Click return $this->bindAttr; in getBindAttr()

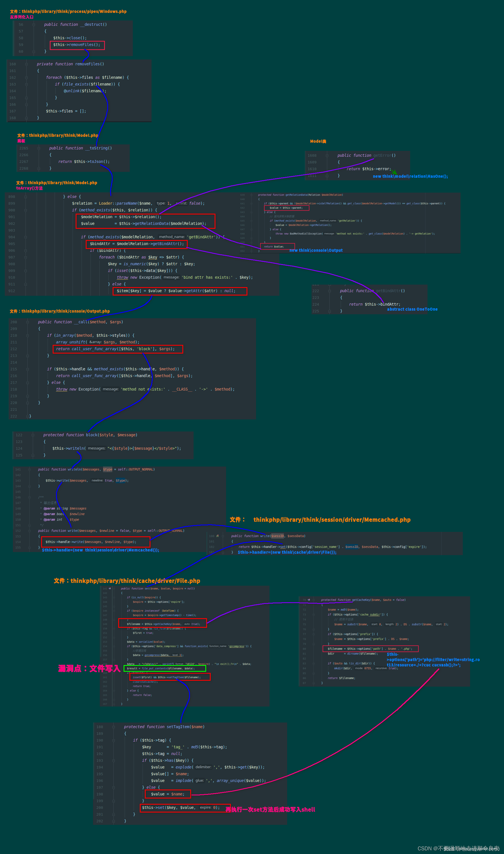click(x=375, y=304)
